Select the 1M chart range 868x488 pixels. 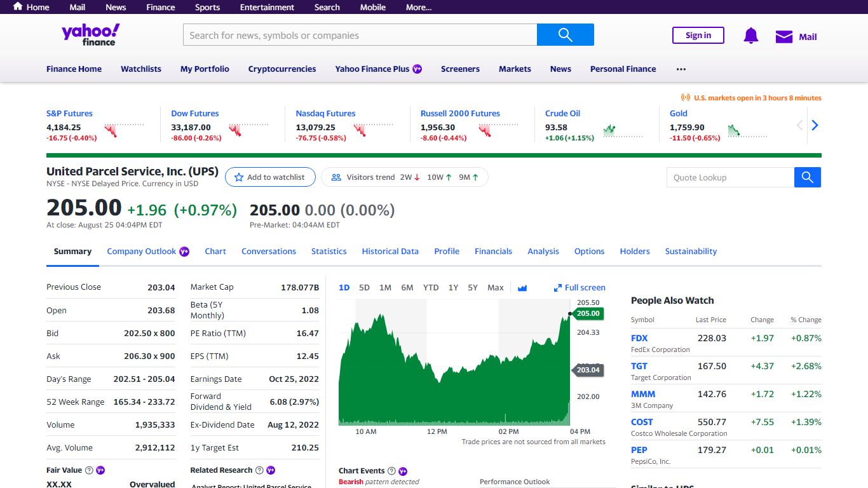[385, 287]
